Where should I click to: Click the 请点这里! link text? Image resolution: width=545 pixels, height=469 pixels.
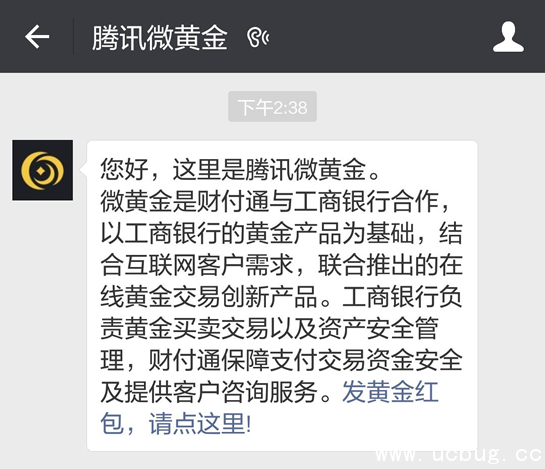pyautogui.click(x=200, y=423)
